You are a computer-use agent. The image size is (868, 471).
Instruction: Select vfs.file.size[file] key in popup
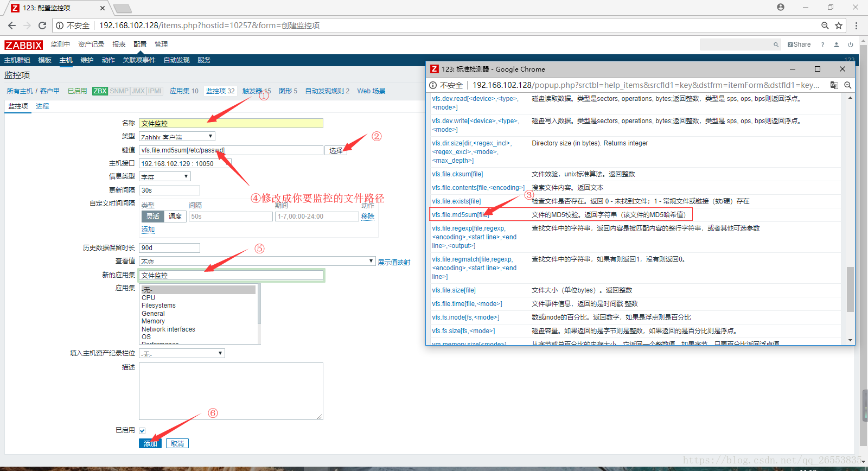[454, 290]
